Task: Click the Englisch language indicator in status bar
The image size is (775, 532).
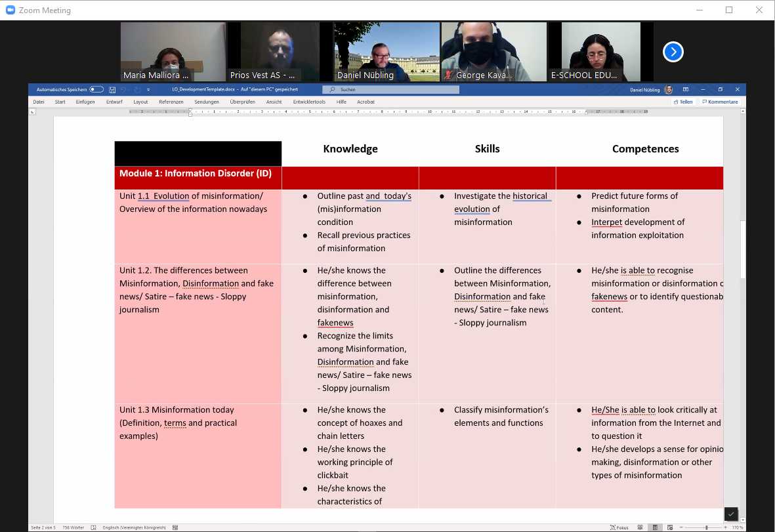Action: (135, 527)
